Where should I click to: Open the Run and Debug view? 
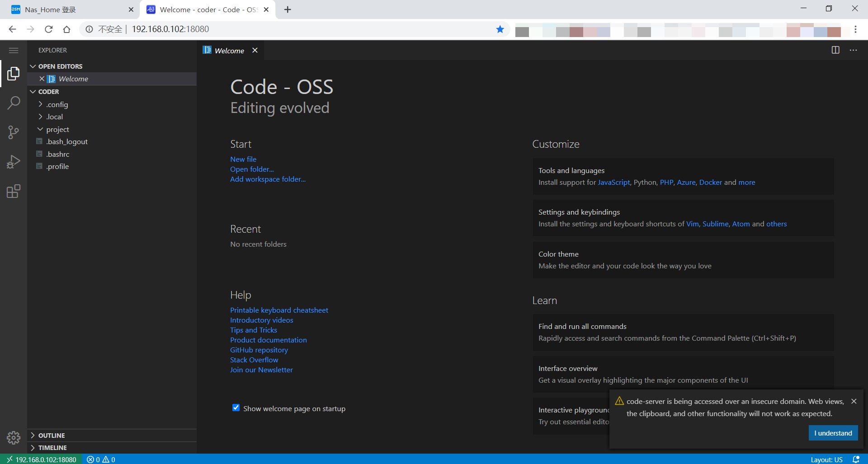(14, 162)
